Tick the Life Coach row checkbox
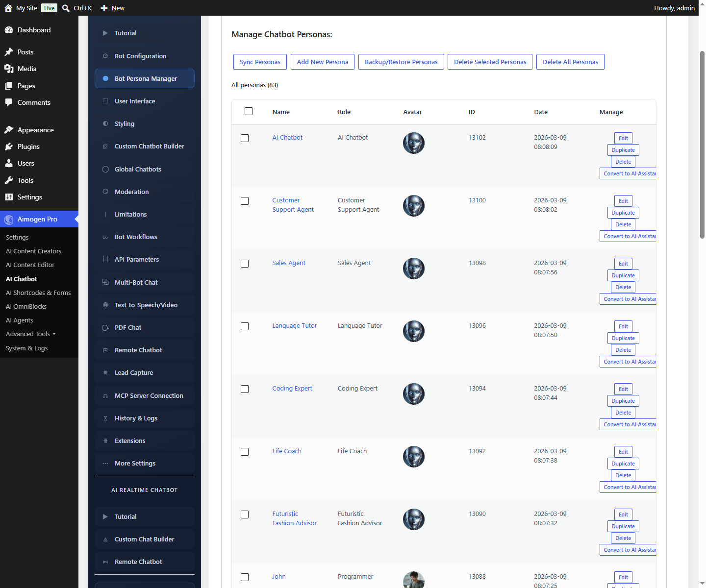This screenshot has height=588, width=706. point(245,452)
